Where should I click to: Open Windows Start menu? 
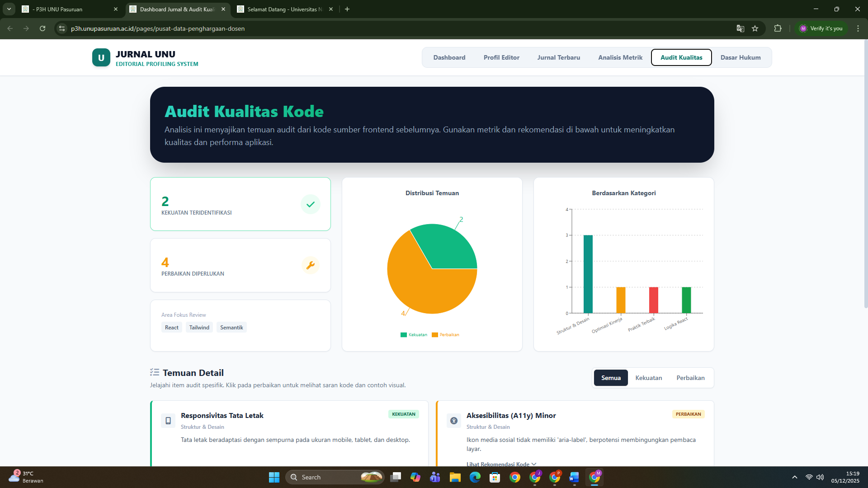point(274,477)
